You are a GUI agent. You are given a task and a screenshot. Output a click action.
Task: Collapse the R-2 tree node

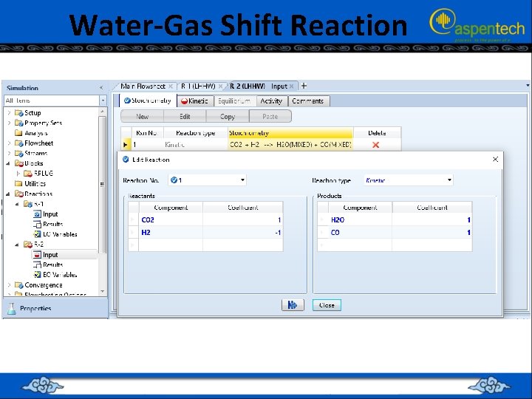17,245
